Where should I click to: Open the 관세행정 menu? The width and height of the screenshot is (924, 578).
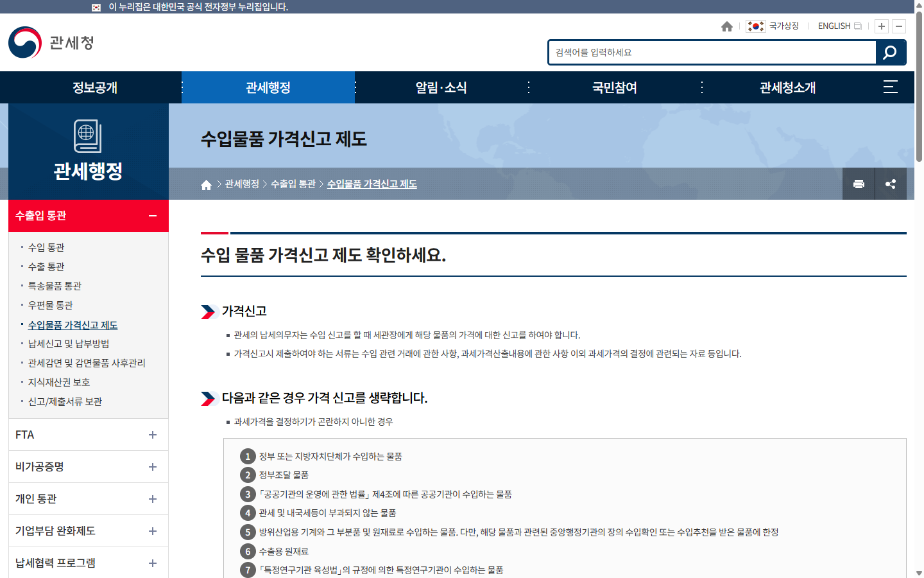[268, 87]
